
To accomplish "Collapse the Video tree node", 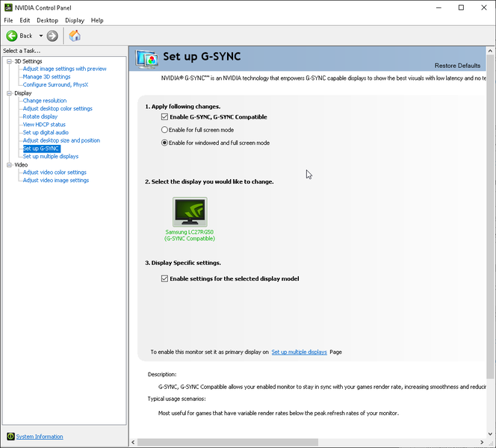I will click(9, 165).
